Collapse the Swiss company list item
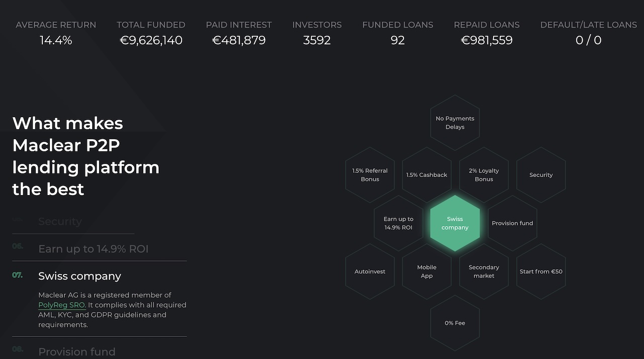 coord(79,276)
